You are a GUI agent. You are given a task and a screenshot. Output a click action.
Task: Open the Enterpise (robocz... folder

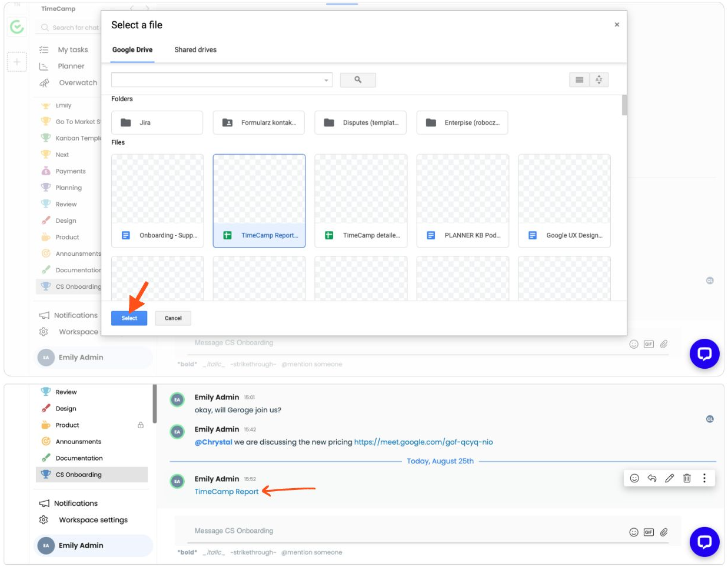[x=463, y=122]
